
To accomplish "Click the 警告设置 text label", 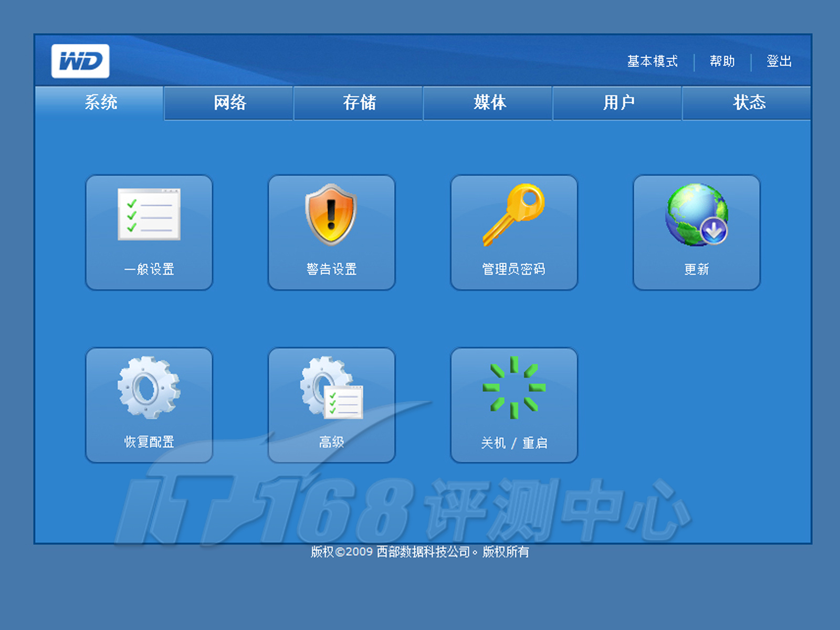I will tap(331, 269).
